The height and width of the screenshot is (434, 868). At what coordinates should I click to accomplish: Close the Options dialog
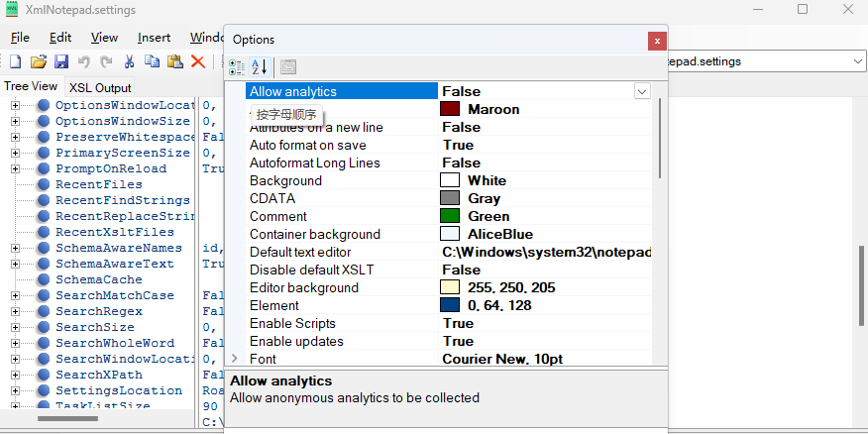pos(656,40)
